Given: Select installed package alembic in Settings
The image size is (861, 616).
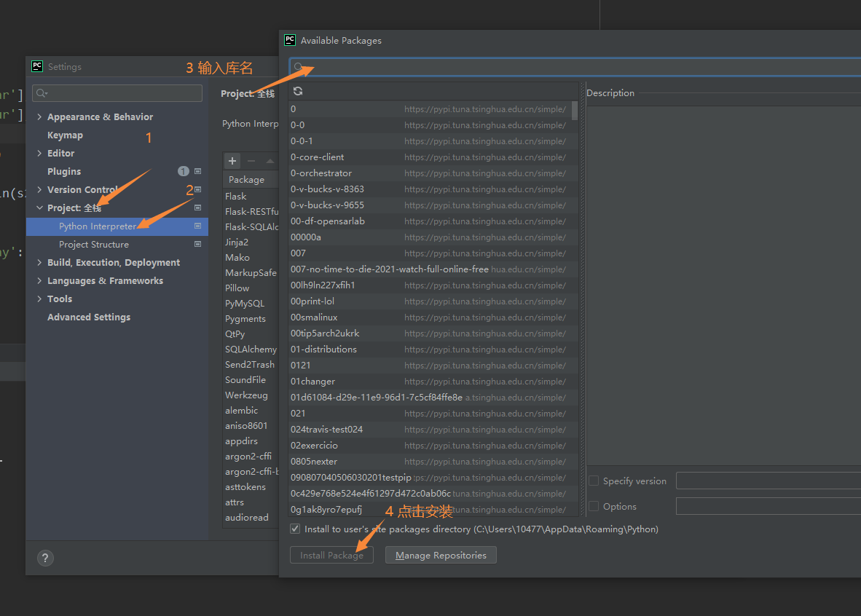Looking at the screenshot, I should [251, 410].
